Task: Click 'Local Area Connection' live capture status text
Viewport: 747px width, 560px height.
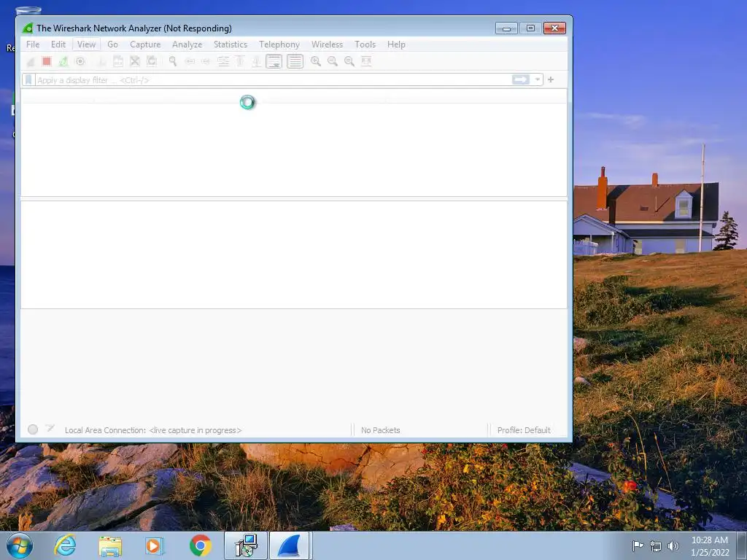Action: tap(153, 430)
